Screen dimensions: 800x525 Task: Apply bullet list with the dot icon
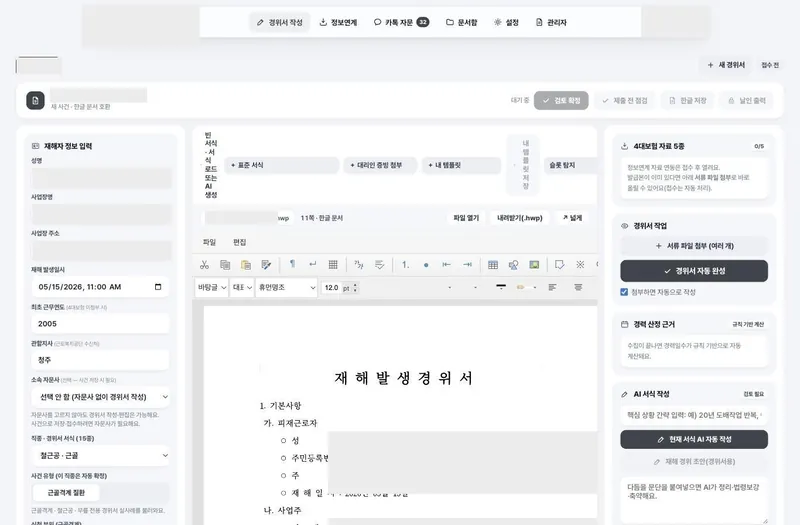(x=426, y=265)
